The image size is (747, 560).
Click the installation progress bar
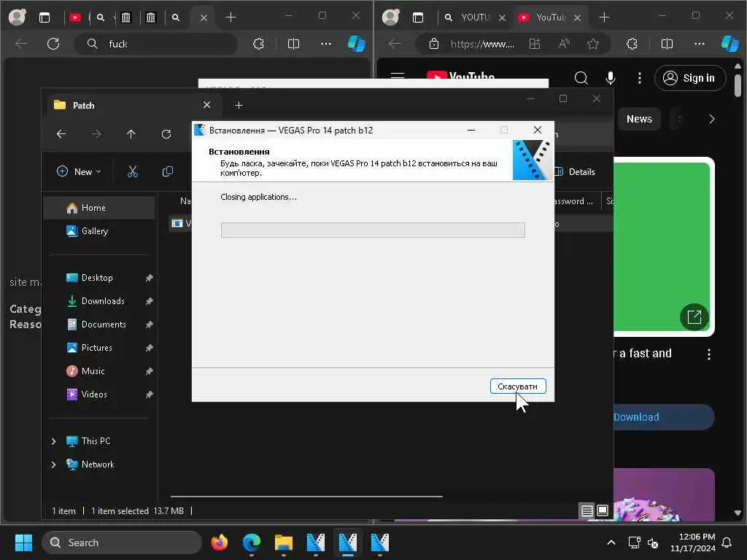click(x=373, y=230)
